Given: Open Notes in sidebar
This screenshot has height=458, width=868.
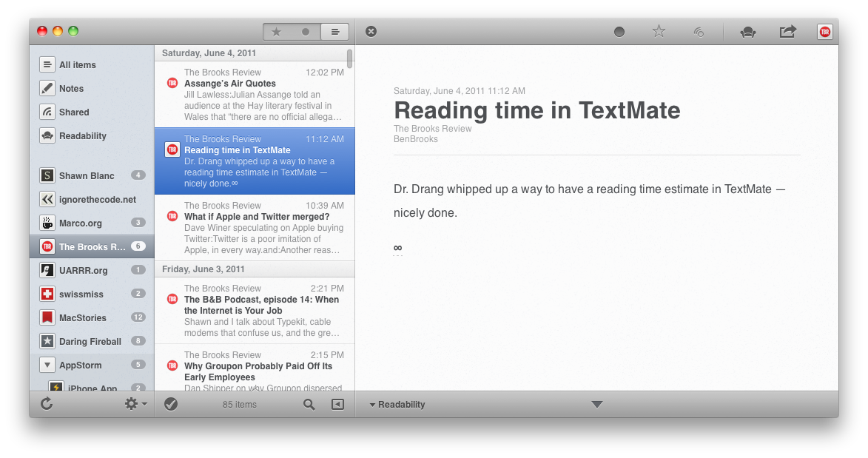Looking at the screenshot, I should [x=92, y=89].
